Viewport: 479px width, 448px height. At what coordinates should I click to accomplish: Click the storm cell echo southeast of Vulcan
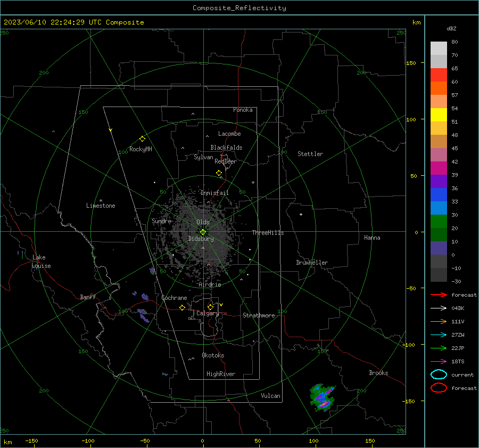pos(323,397)
